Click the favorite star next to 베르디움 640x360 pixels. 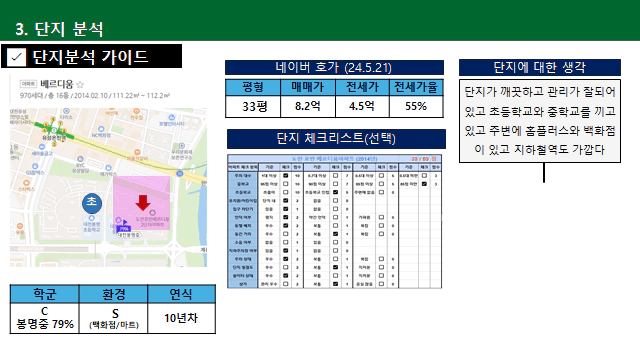tap(80, 84)
